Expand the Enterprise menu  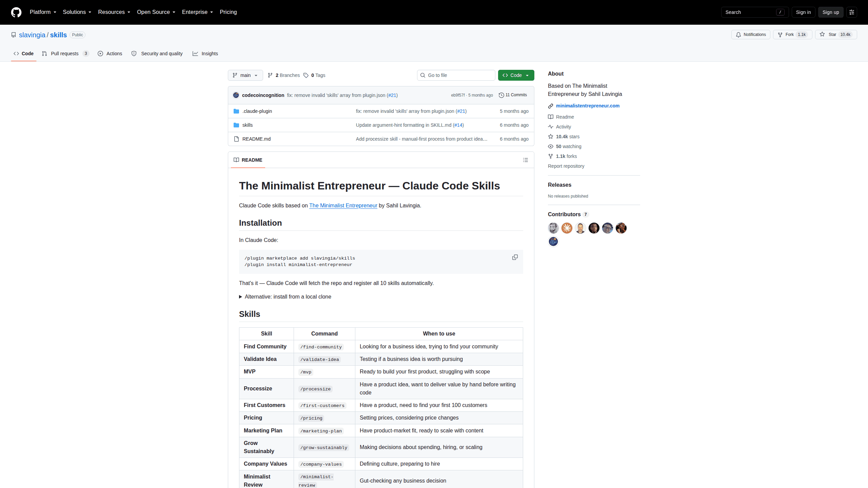(197, 12)
